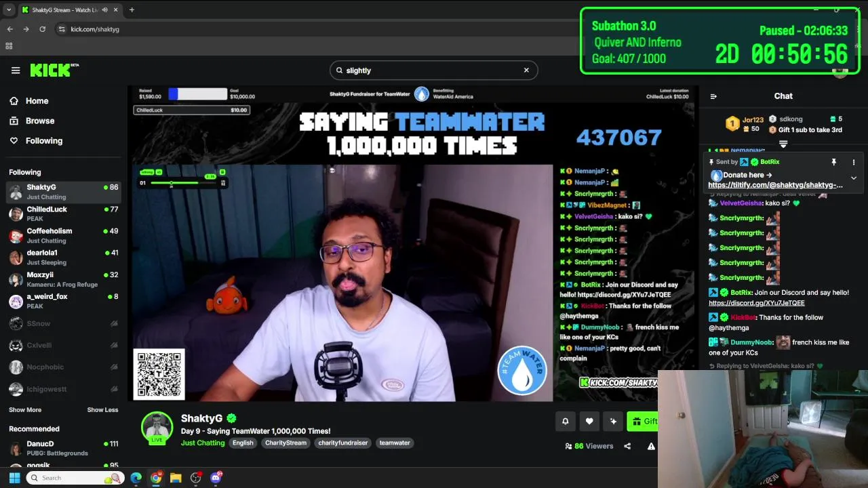868x488 pixels.
Task: Expand the gift leaderboard arrow
Action: [x=783, y=144]
